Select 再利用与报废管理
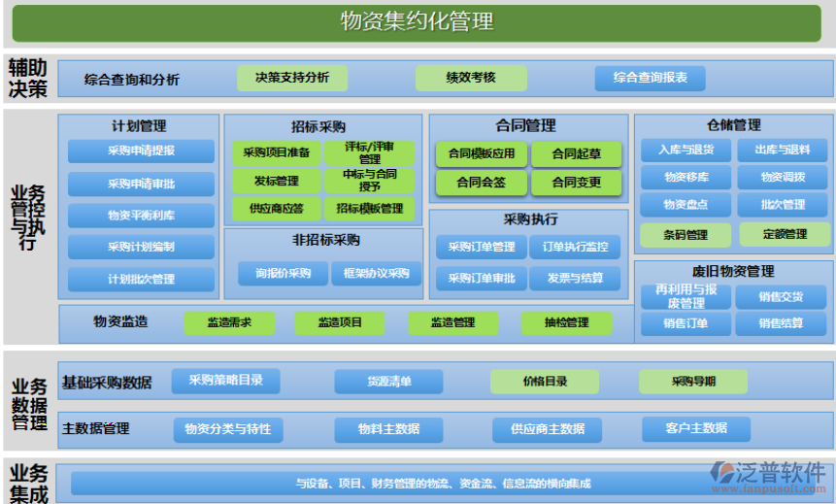Viewport: 836px width, 504px height. [x=686, y=297]
